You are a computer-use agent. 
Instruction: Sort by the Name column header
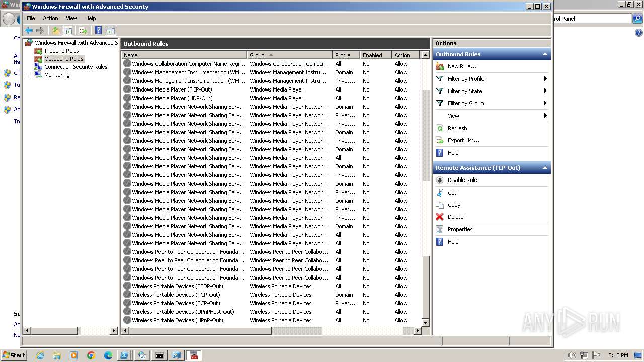pyautogui.click(x=184, y=55)
